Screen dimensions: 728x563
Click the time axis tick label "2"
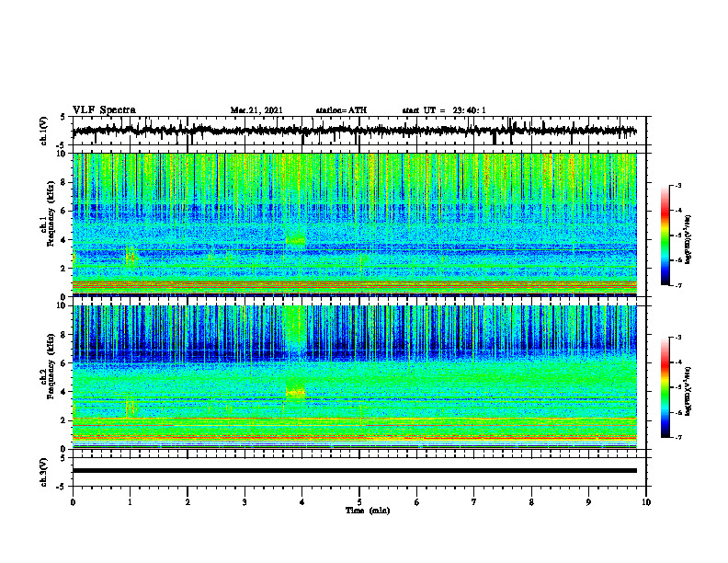click(x=188, y=502)
